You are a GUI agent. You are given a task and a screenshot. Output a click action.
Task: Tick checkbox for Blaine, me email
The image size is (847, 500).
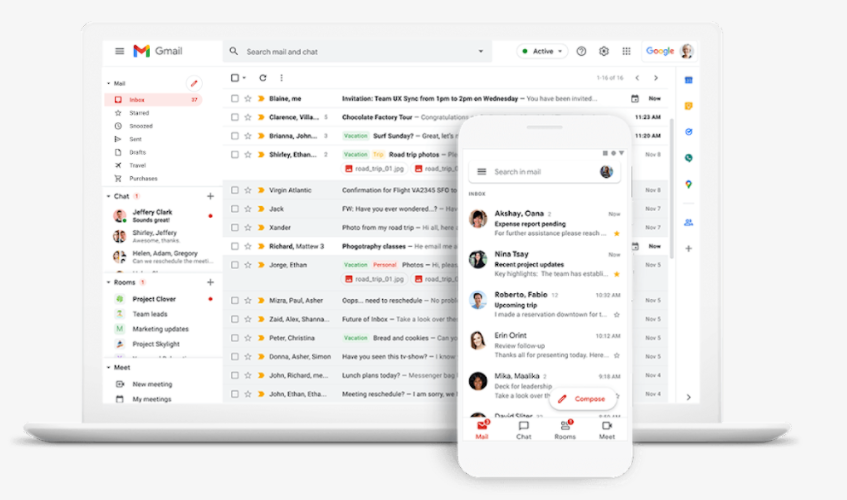point(234,98)
